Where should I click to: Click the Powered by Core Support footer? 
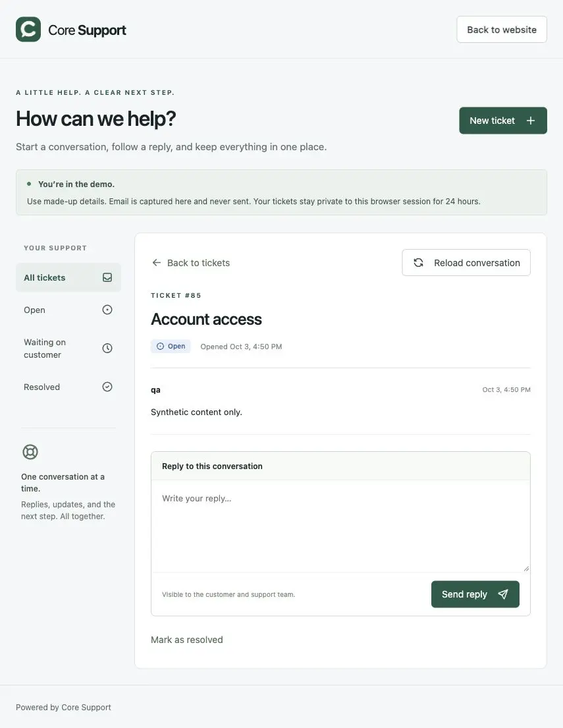[x=64, y=707]
